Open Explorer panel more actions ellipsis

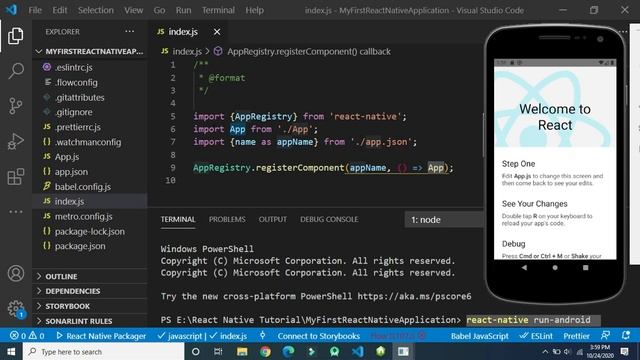click(130, 31)
